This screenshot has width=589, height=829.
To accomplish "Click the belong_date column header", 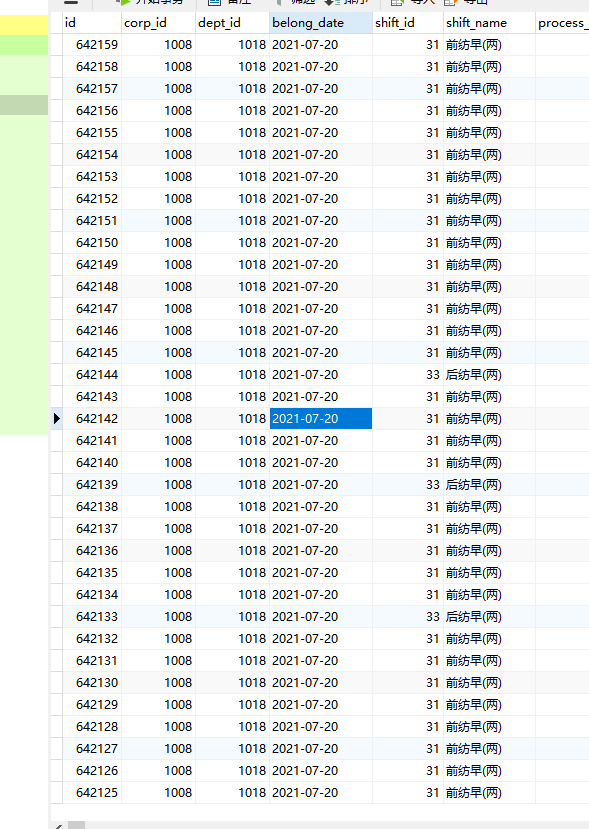I will (321, 23).
